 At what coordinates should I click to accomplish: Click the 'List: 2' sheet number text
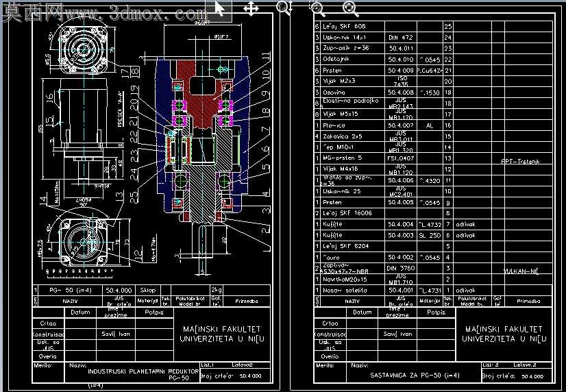click(491, 365)
